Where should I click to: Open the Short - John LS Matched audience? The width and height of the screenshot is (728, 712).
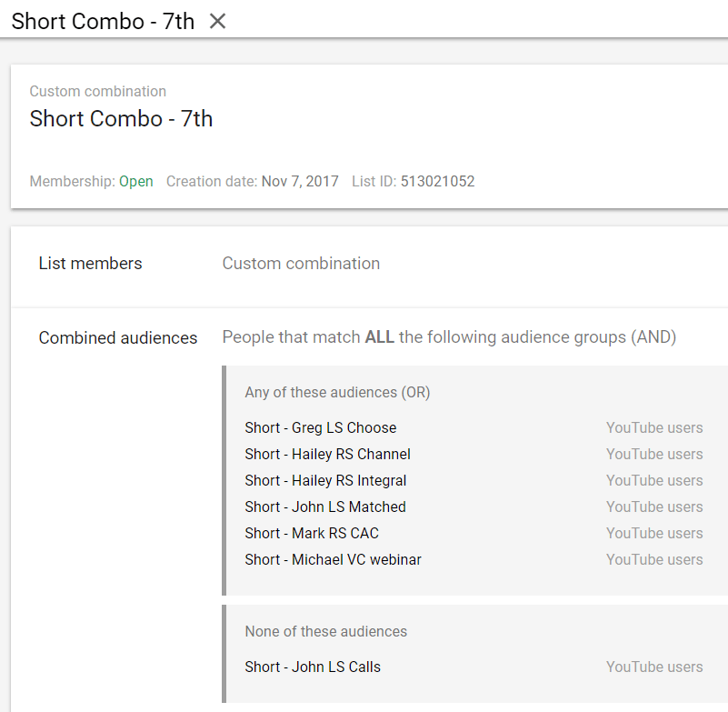click(324, 506)
